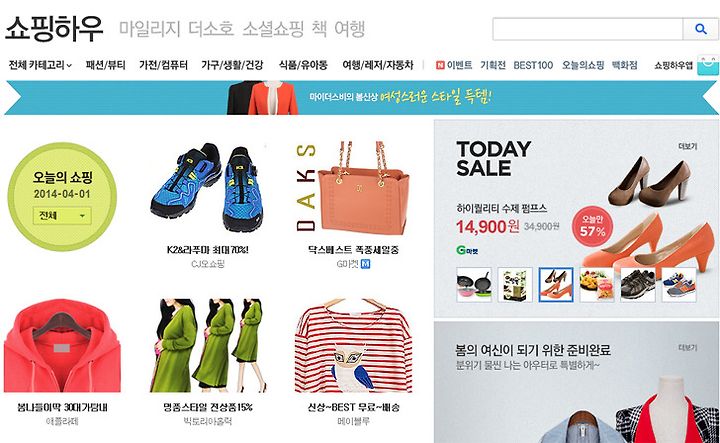This screenshot has height=443, width=720.
Task: Go to the BEST100 page
Action: (533, 65)
